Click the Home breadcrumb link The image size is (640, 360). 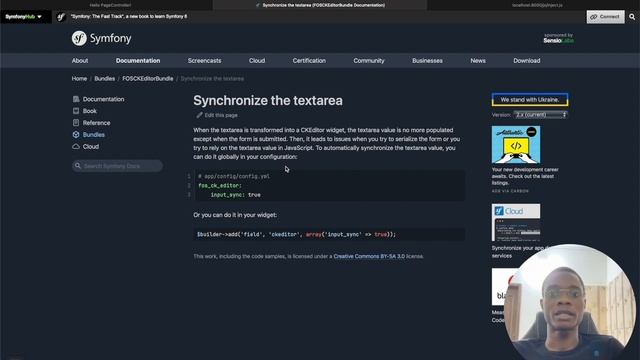tap(79, 79)
